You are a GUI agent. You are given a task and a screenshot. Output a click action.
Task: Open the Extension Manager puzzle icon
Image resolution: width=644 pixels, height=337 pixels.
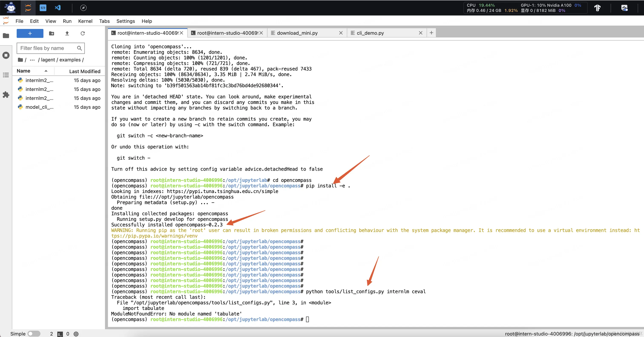pos(6,95)
